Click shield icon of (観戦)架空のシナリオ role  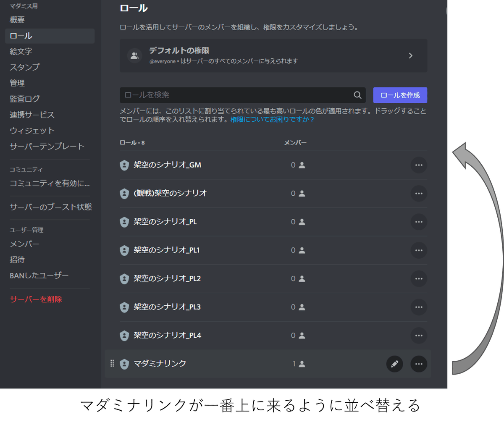click(x=124, y=194)
